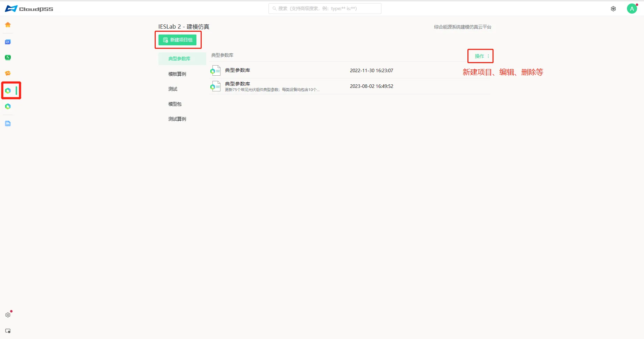The height and width of the screenshot is (339, 644).
Task: Click the timestamp 2022-11-30 16:23:07
Action: [371, 70]
